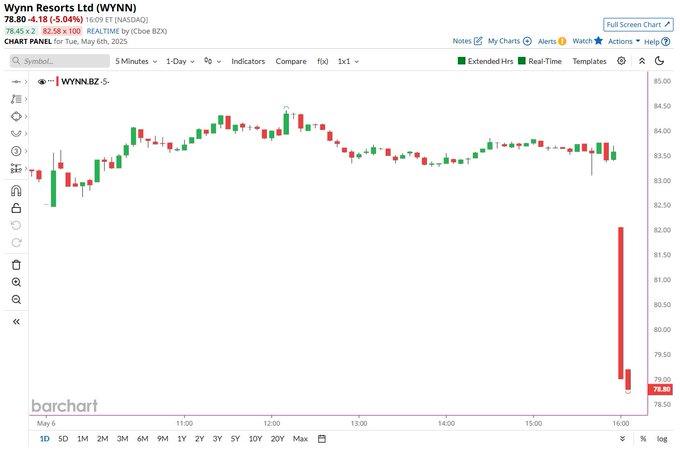Select the 1D range tab
Image resolution: width=680 pixels, height=450 pixels.
click(x=44, y=439)
